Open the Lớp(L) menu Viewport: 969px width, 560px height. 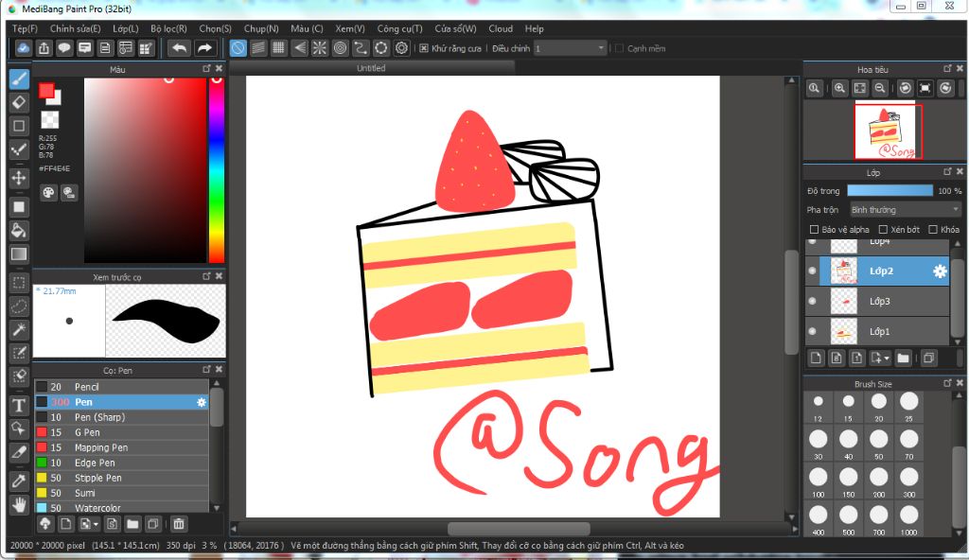(126, 28)
